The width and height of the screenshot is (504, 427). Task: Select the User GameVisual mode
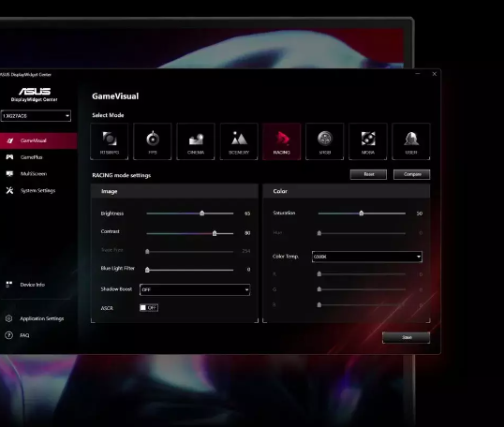[x=411, y=141]
